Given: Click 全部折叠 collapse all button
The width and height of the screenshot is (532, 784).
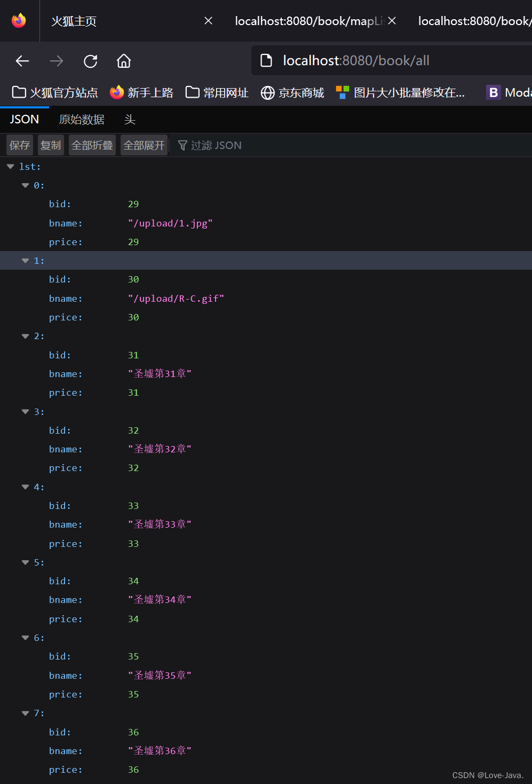Looking at the screenshot, I should [92, 145].
